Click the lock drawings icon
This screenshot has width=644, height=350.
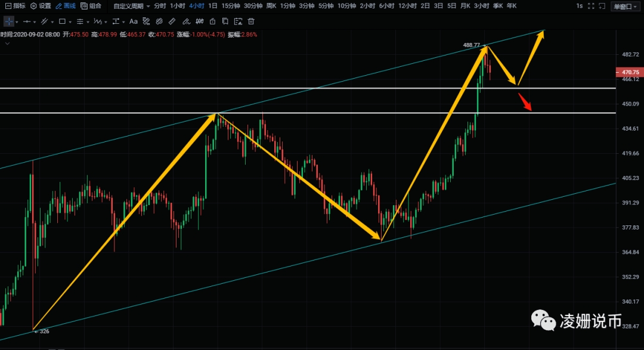point(212,21)
